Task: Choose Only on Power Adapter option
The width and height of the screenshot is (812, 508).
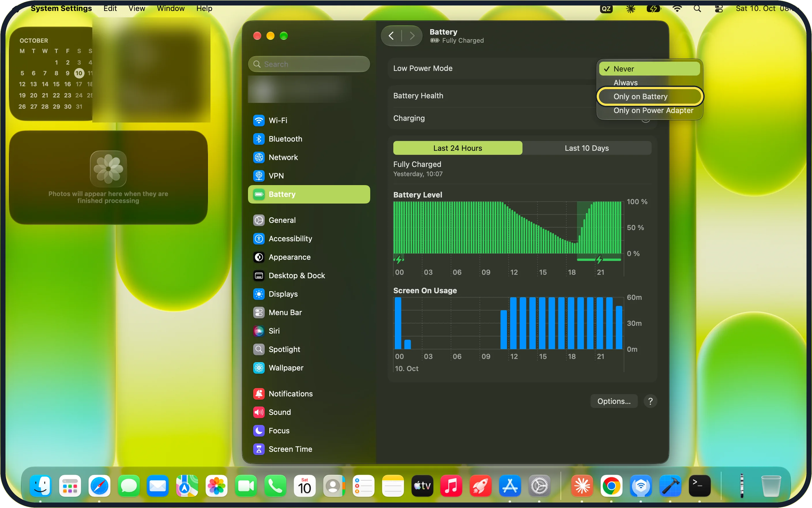Action: tap(649, 110)
